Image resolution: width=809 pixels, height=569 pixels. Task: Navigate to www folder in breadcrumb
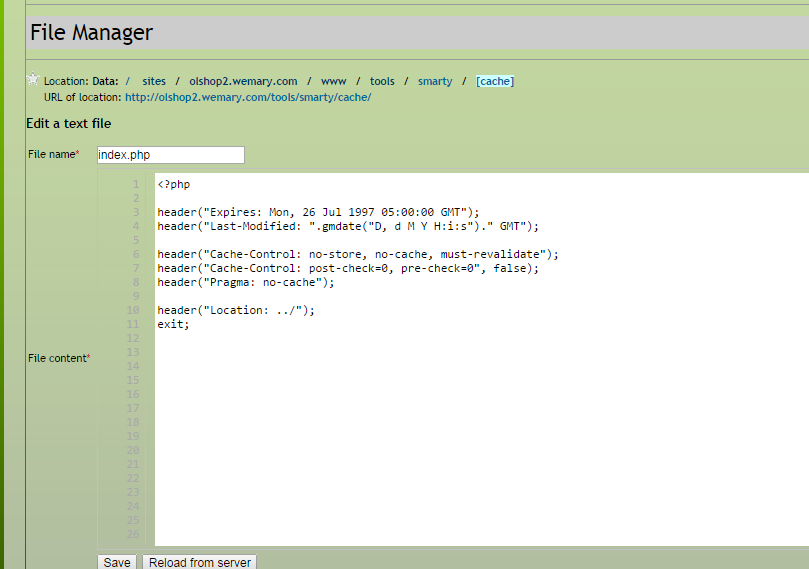[x=333, y=81]
